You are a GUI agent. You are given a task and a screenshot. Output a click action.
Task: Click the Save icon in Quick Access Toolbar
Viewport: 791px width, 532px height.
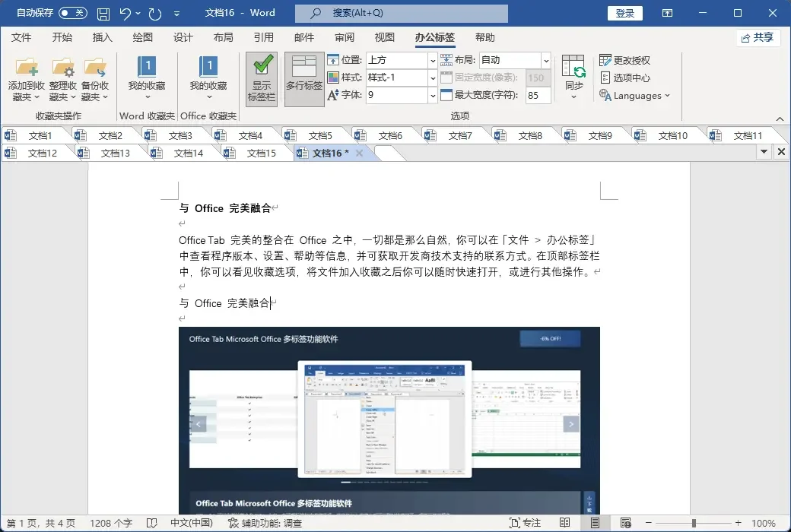click(x=103, y=13)
